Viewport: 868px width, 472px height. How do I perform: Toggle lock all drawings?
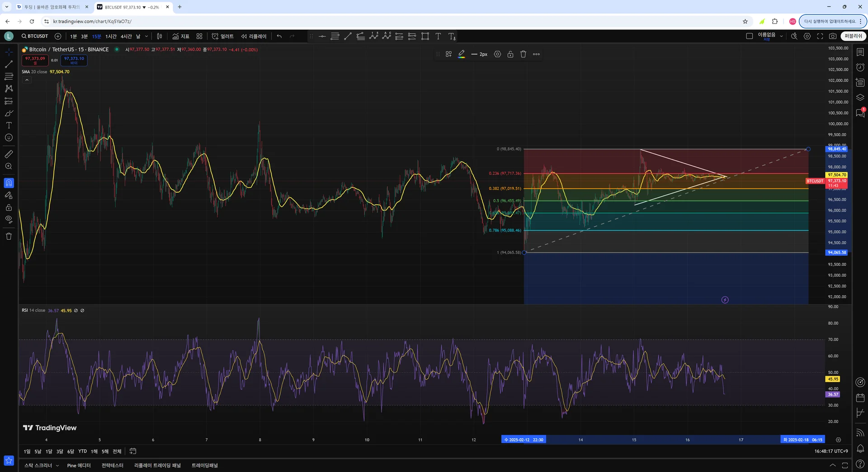coord(9,208)
